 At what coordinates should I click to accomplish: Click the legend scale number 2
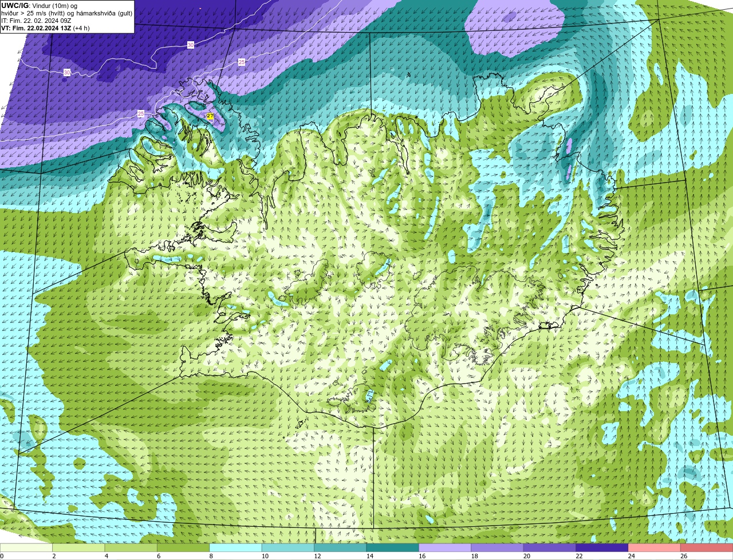coord(54,556)
